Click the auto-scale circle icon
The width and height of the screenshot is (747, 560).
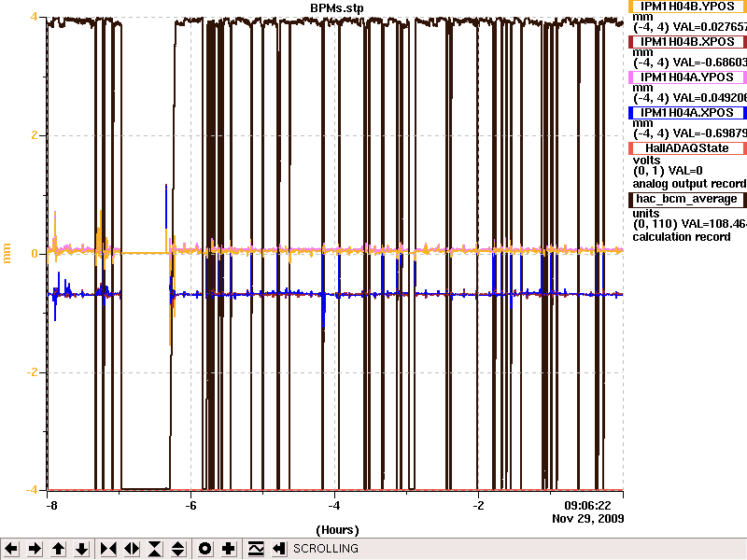pyautogui.click(x=204, y=549)
